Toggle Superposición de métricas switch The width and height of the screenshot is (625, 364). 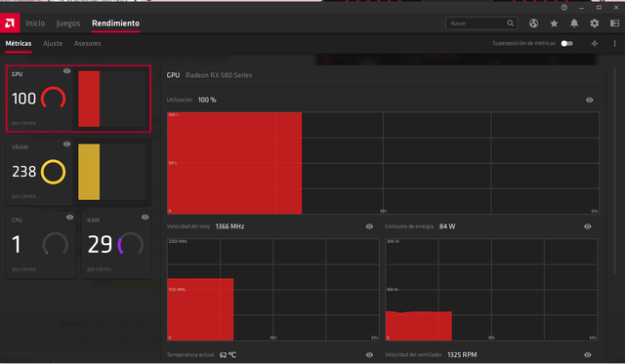[566, 43]
